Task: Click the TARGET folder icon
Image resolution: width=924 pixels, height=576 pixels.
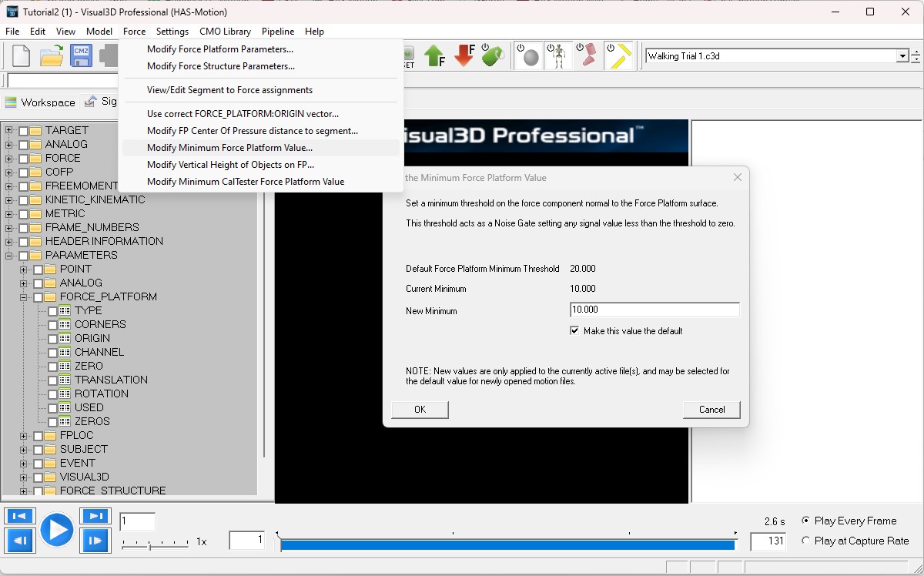Action: [x=36, y=130]
